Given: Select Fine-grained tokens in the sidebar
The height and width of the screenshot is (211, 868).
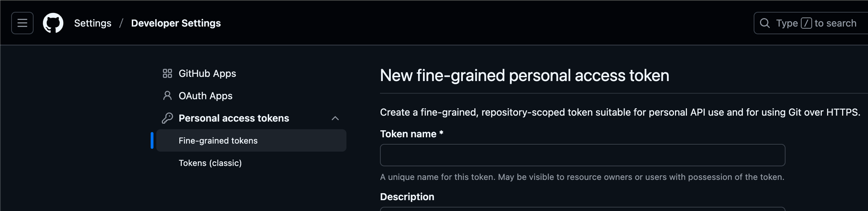Looking at the screenshot, I should coord(218,140).
